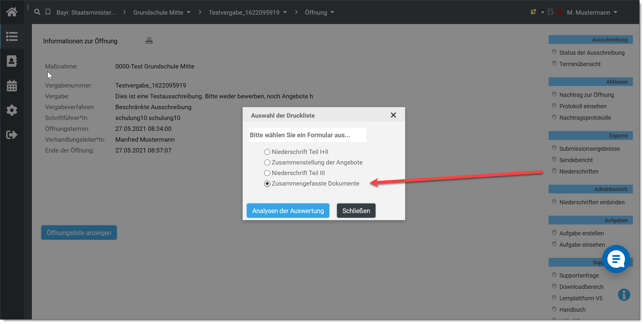Click the Aufgaben section header

(590, 220)
